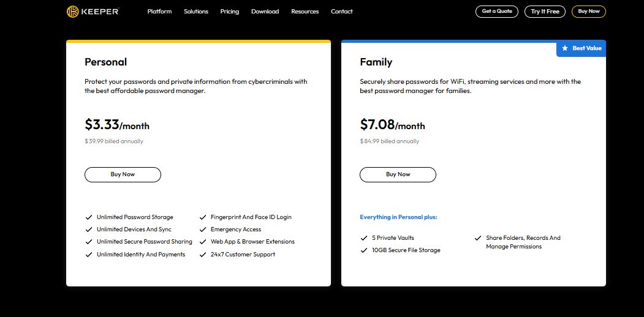Open the Solutions menu
644x317 pixels.
[196, 12]
